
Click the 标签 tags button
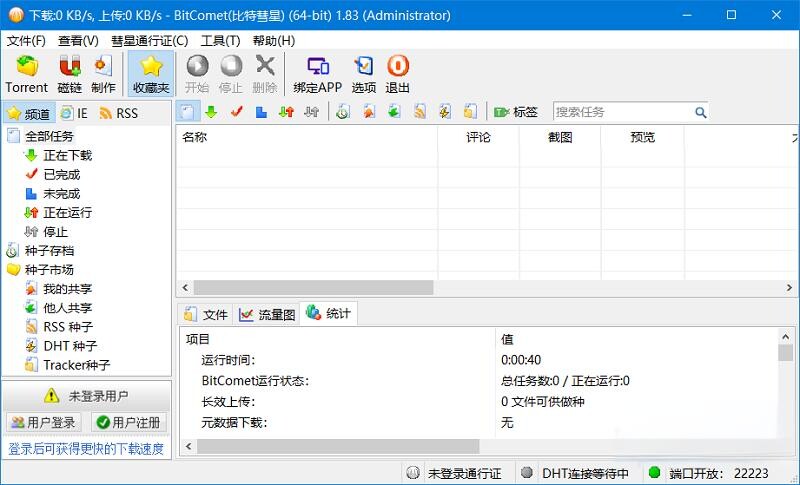[x=516, y=112]
